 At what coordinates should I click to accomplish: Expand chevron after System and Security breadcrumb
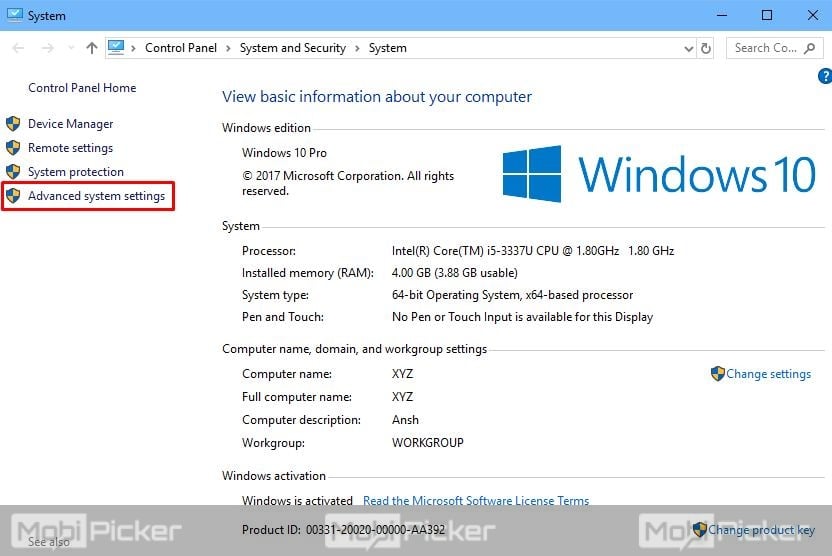(357, 48)
